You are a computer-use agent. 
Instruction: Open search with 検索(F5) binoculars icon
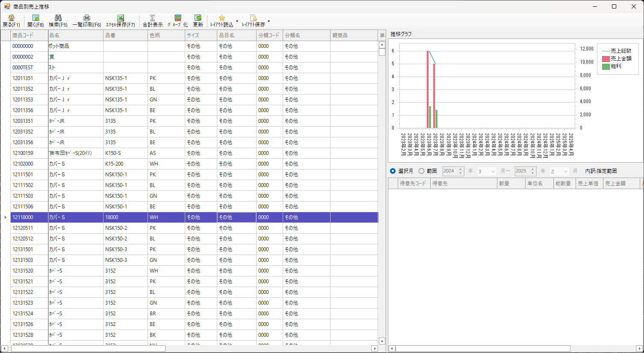click(58, 18)
